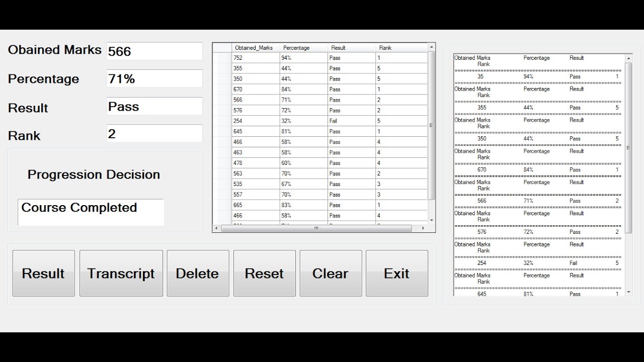Click the Result column header in grid
The height and width of the screenshot is (362, 644).
351,48
